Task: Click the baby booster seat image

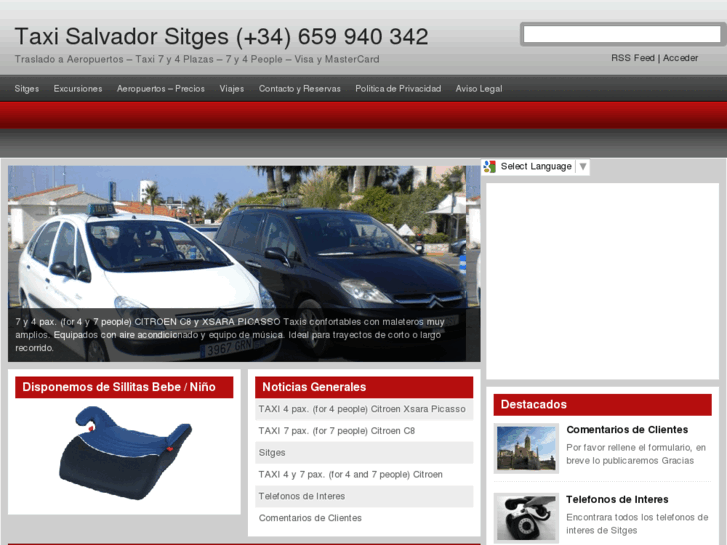Action: point(125,453)
